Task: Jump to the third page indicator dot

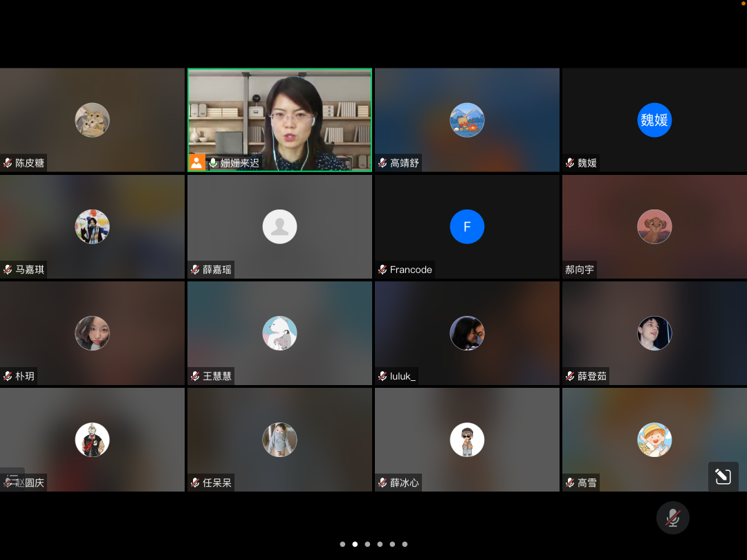Action: [x=367, y=544]
